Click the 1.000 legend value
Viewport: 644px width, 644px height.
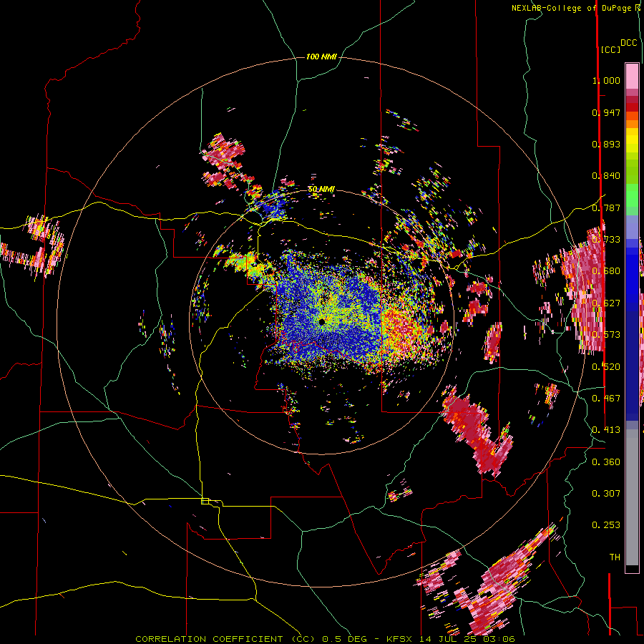pos(606,80)
